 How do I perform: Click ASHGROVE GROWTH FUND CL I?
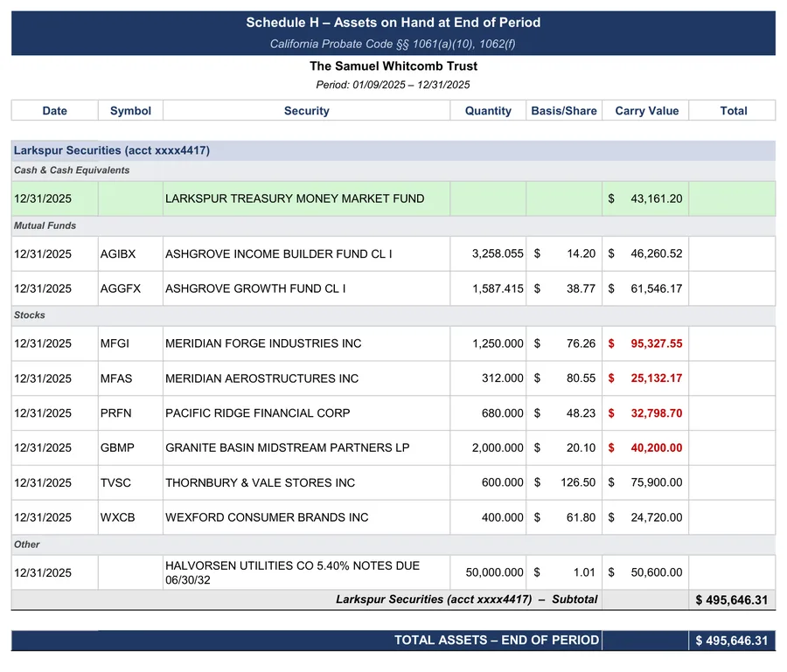[255, 289]
